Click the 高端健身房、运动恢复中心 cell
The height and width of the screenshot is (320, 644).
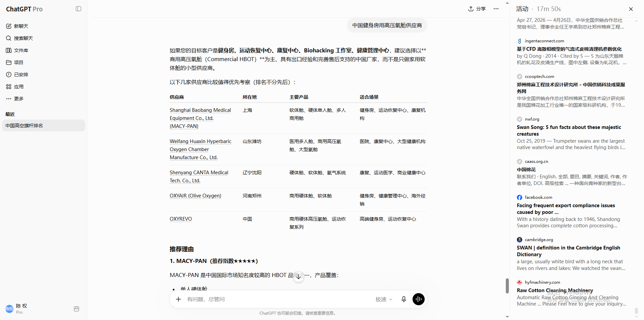coord(388,219)
